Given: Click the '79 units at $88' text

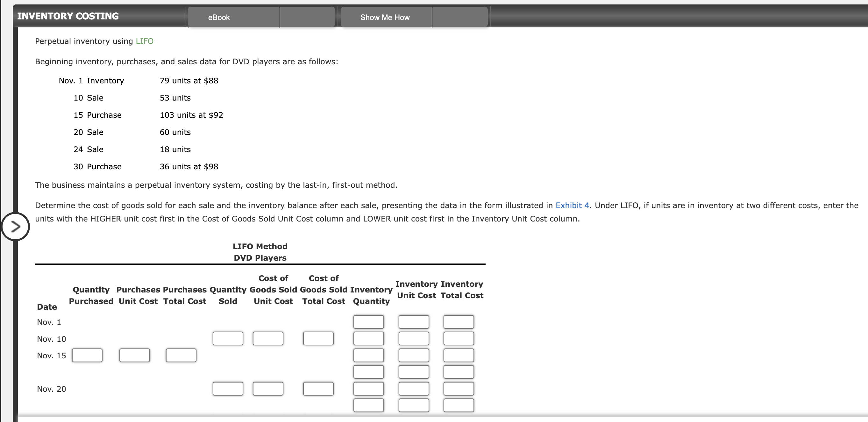Looking at the screenshot, I should (189, 81).
